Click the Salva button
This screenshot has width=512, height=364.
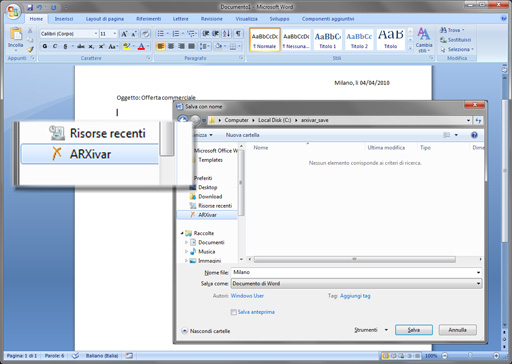click(x=414, y=330)
